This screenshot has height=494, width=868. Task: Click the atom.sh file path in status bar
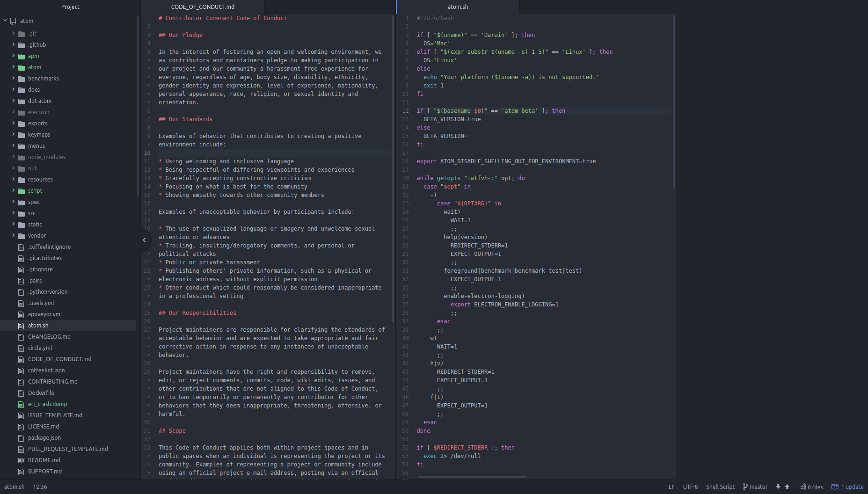(x=15, y=487)
